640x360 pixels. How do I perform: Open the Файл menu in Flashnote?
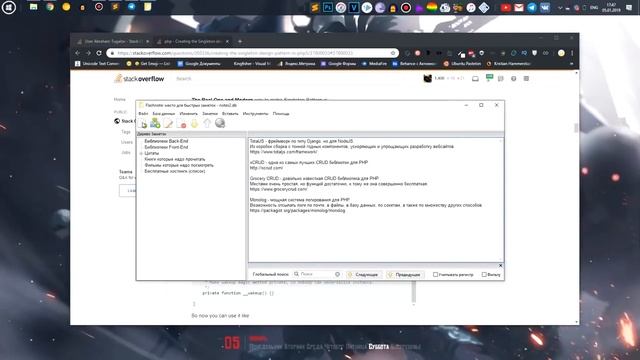pyautogui.click(x=143, y=113)
